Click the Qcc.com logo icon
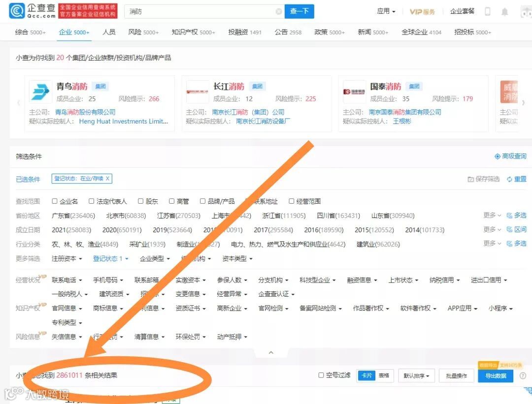The height and width of the screenshot is (404, 532). pyautogui.click(x=16, y=11)
